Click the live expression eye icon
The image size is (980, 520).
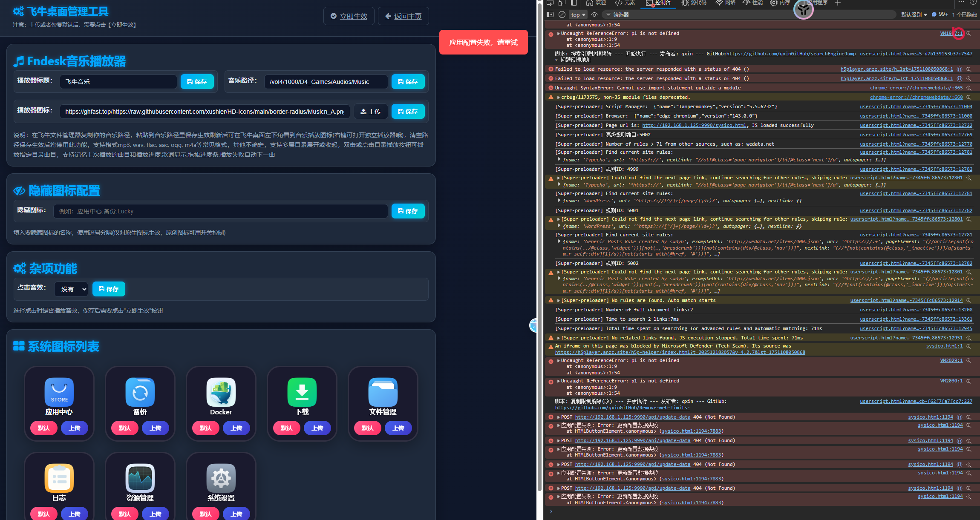pos(594,14)
